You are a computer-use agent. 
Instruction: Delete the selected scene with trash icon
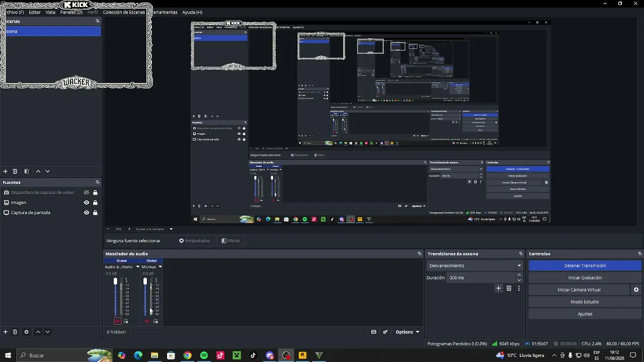pos(15,171)
